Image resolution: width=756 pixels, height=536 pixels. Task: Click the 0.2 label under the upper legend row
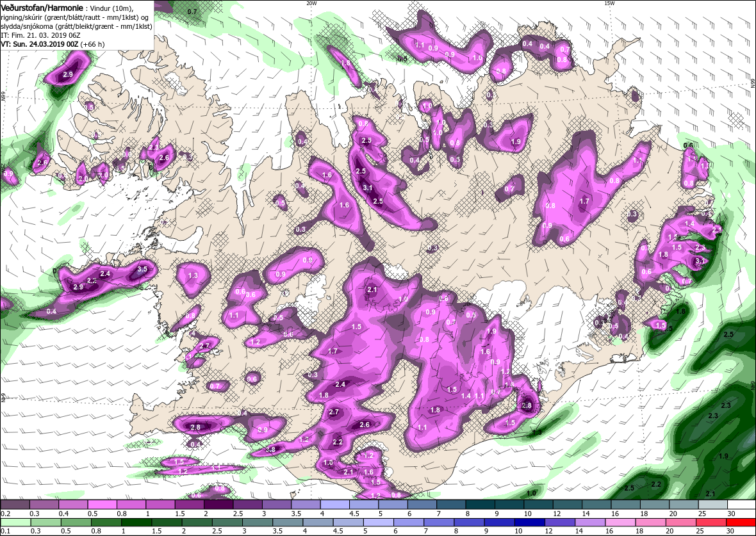(5, 514)
